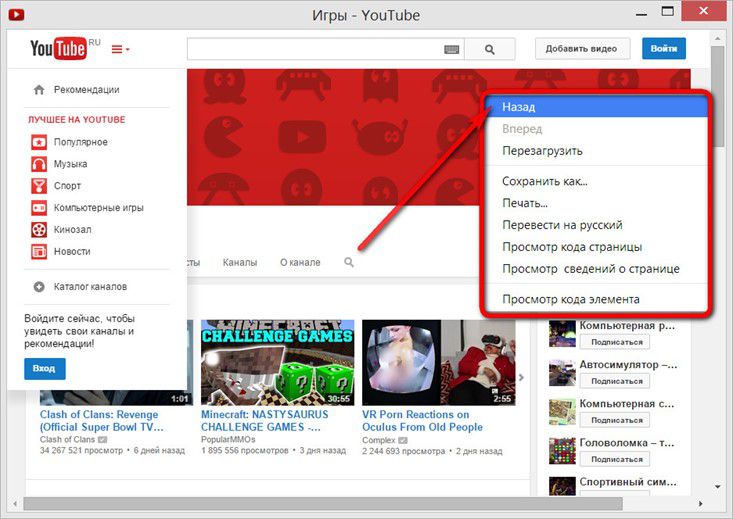733x519 pixels.
Task: Choose Просмотр кода страницы
Action: coord(597,247)
